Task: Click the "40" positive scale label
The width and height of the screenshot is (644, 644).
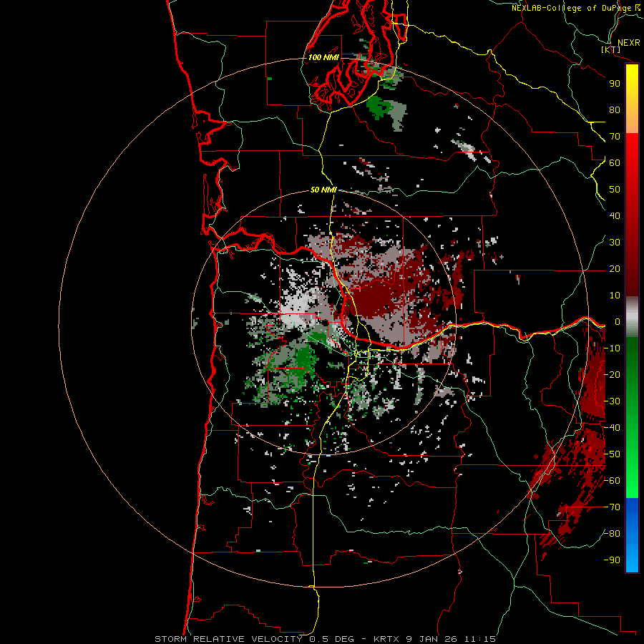Action: [x=615, y=216]
